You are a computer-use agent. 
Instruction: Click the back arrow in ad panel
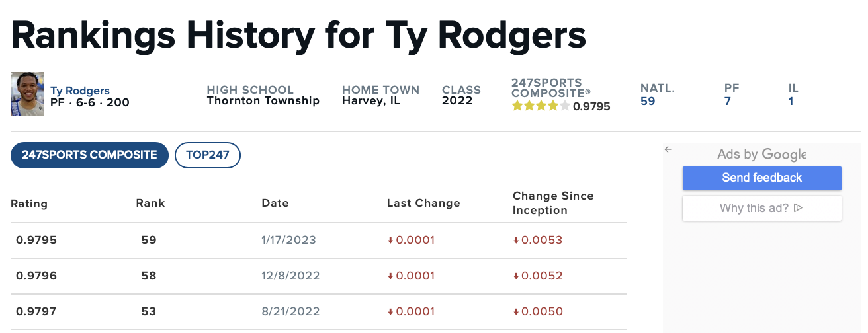tap(668, 149)
